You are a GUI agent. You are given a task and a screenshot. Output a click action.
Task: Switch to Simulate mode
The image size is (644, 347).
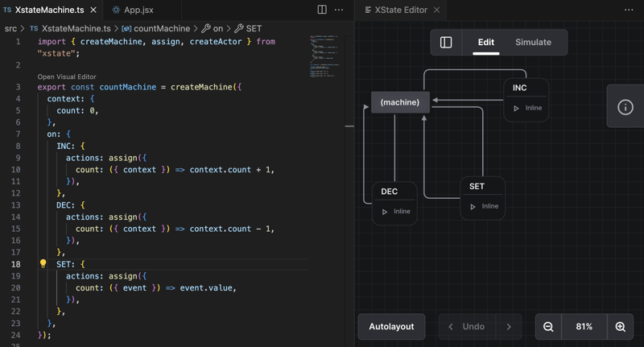click(x=533, y=43)
